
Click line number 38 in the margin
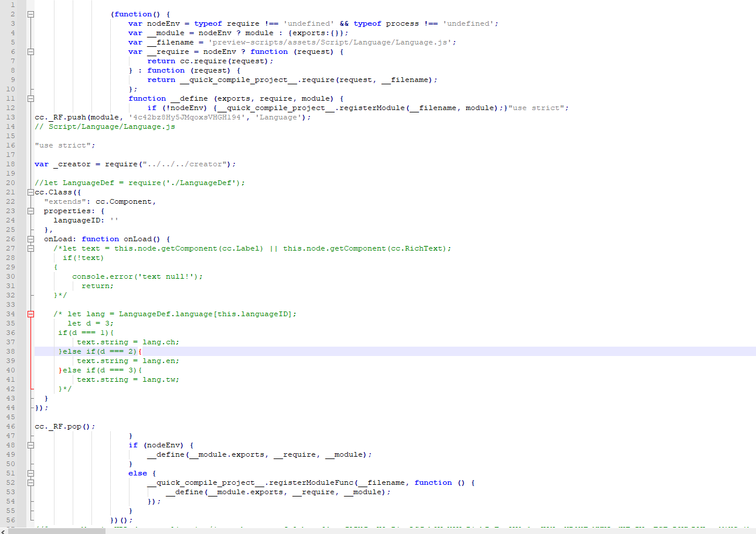pos(11,351)
